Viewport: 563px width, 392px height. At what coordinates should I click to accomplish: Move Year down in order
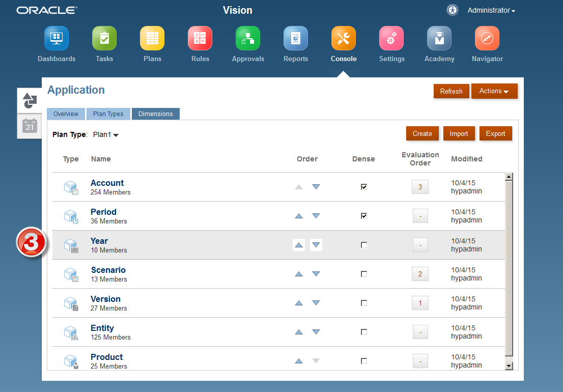pyautogui.click(x=316, y=245)
